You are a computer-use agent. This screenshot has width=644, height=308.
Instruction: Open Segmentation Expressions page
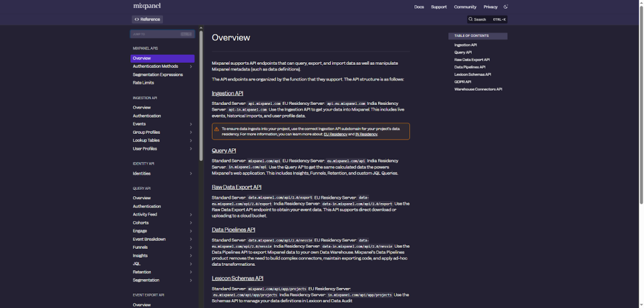[x=158, y=75]
